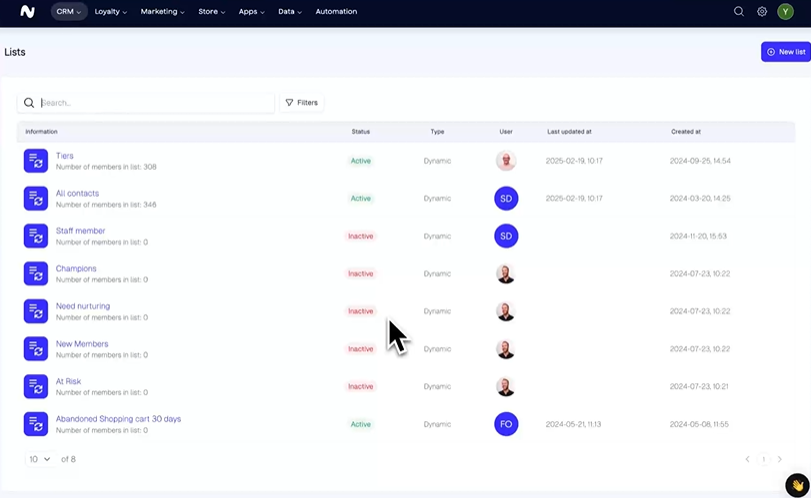The width and height of the screenshot is (811, 498).
Task: Open the Y user profile avatar
Action: (x=785, y=11)
